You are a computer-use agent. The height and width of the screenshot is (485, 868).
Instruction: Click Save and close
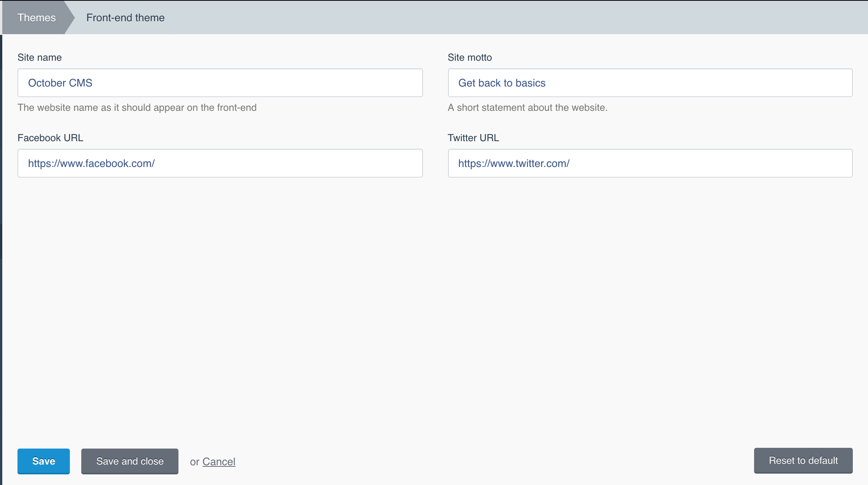coord(129,461)
